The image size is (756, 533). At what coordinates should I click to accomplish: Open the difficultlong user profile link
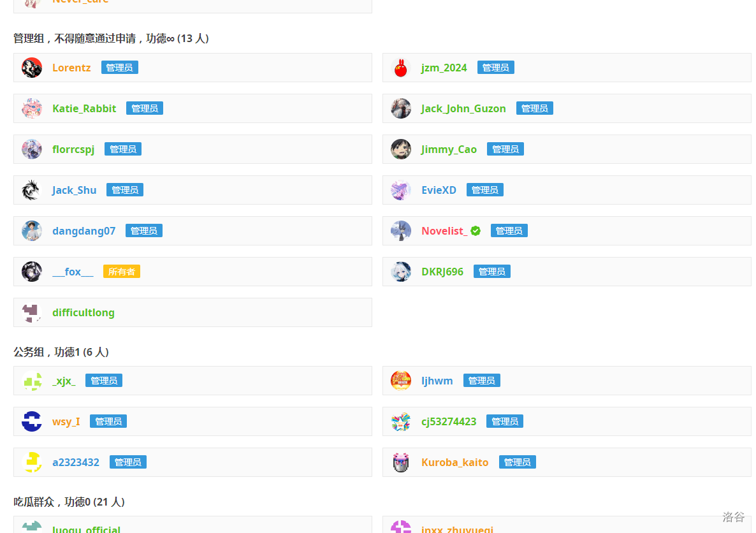(x=84, y=312)
